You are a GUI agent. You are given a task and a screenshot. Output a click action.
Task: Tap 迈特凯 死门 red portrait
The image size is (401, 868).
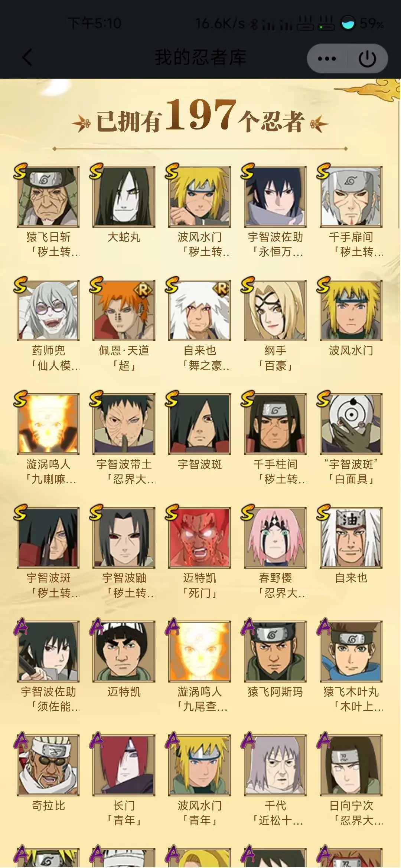[200, 538]
